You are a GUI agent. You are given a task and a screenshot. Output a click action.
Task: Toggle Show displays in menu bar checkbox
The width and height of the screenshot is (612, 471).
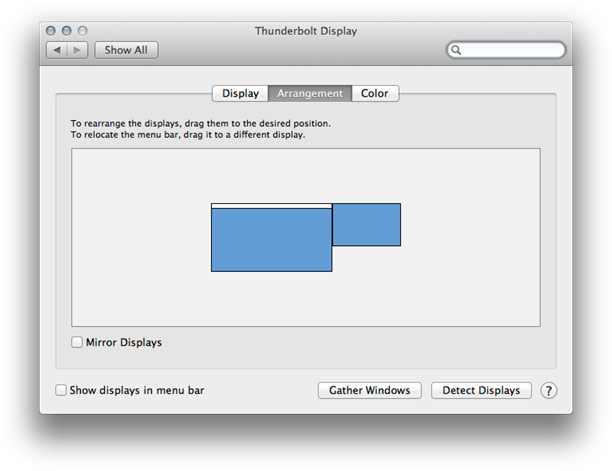(x=61, y=390)
